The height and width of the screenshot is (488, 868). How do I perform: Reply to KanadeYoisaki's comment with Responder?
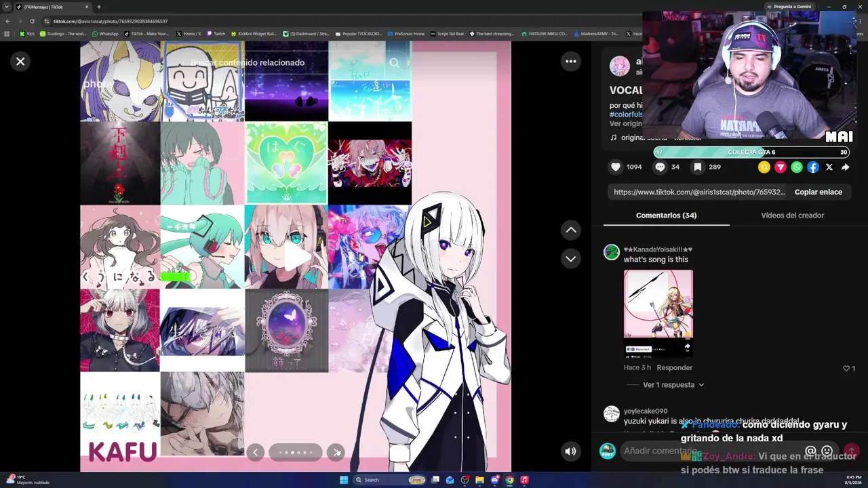pos(674,367)
